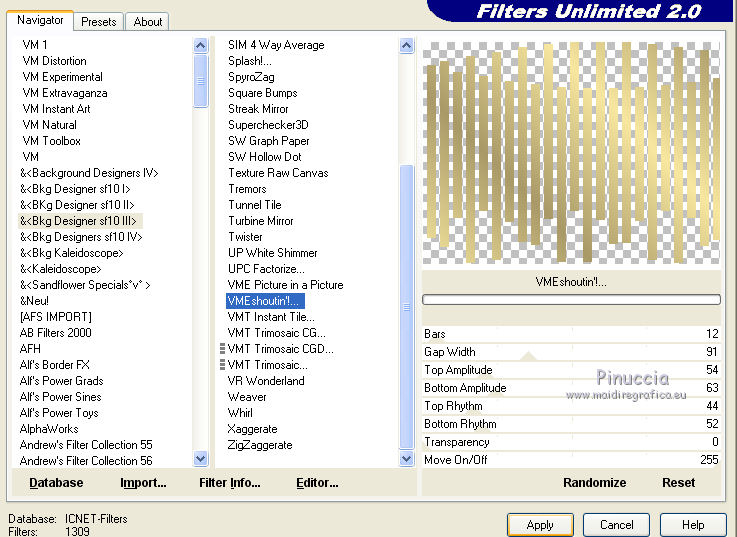Select VM Natural category
Image resolution: width=737 pixels, height=537 pixels.
pyautogui.click(x=49, y=125)
